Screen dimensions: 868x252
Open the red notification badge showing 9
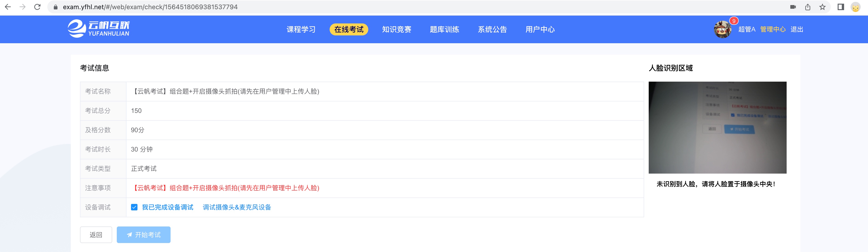pos(734,21)
